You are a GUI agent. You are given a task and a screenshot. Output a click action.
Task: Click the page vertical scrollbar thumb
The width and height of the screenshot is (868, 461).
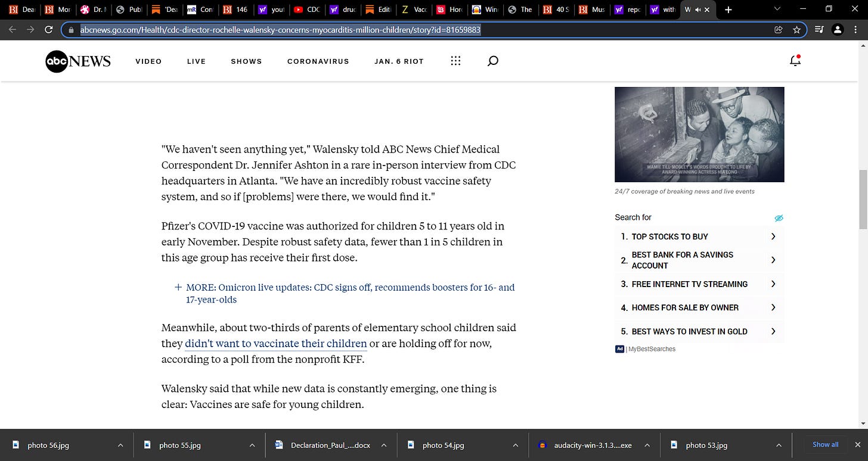(863, 200)
